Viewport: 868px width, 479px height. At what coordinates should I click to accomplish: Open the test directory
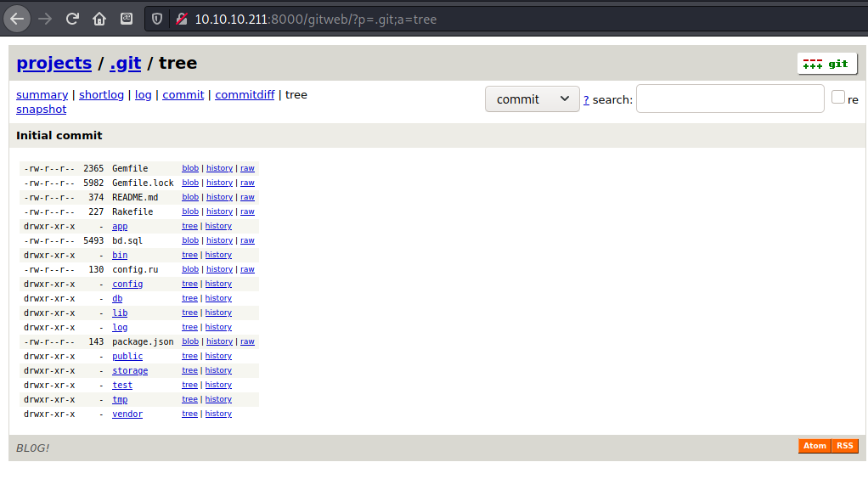coord(122,385)
